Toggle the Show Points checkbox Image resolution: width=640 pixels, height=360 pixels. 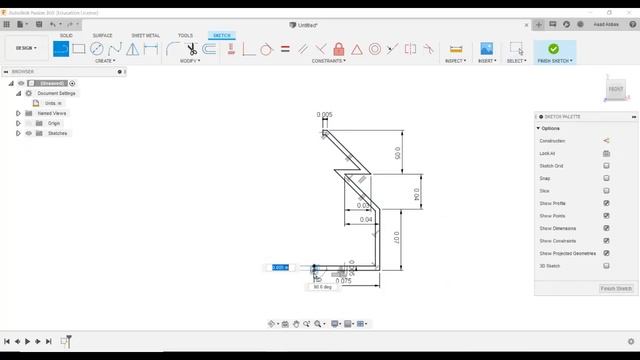[607, 216]
